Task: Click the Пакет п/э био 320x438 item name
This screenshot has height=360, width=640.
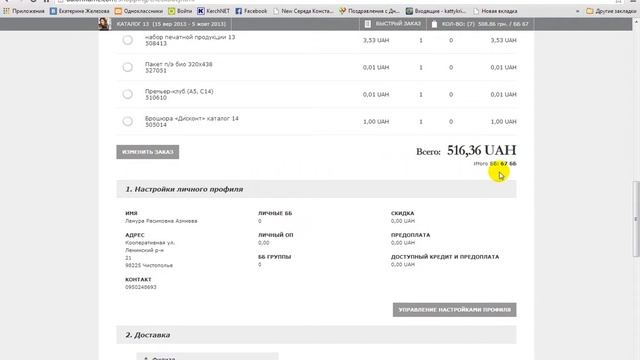Action: pos(179,64)
